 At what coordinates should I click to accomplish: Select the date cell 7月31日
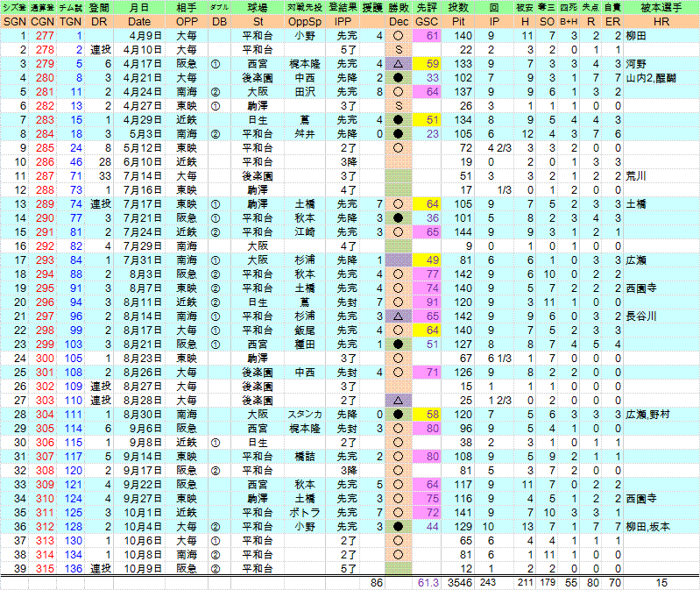point(143,260)
